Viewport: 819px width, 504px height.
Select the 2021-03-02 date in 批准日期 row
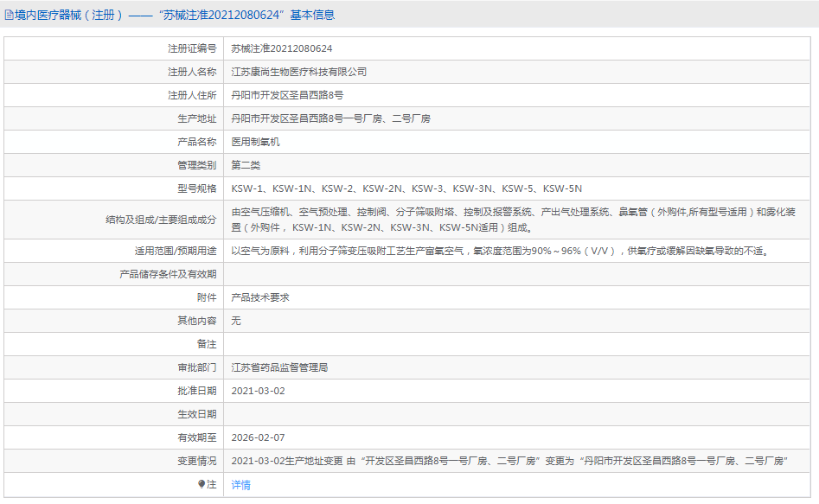coord(258,392)
